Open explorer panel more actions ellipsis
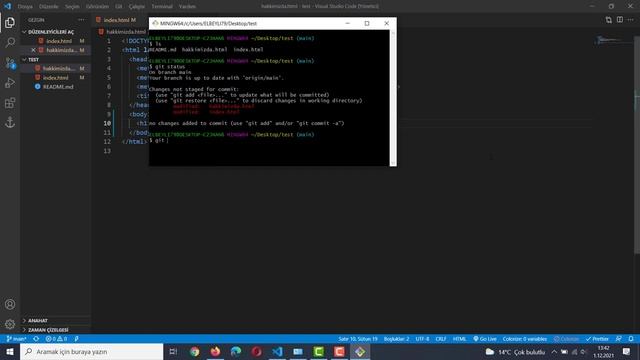The height and width of the screenshot is (360, 640). coord(81,20)
